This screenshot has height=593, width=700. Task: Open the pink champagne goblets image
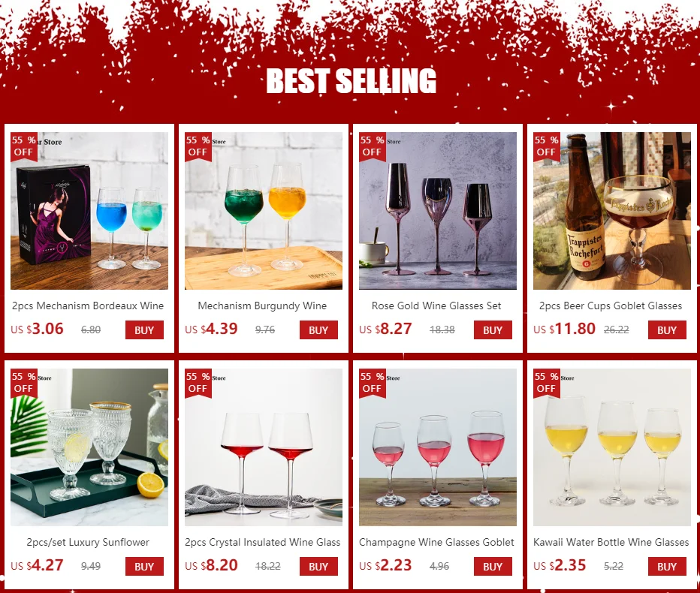point(437,447)
